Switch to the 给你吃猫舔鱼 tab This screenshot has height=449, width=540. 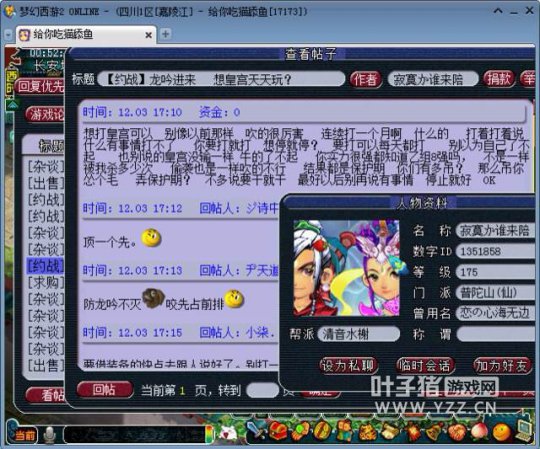[x=86, y=35]
